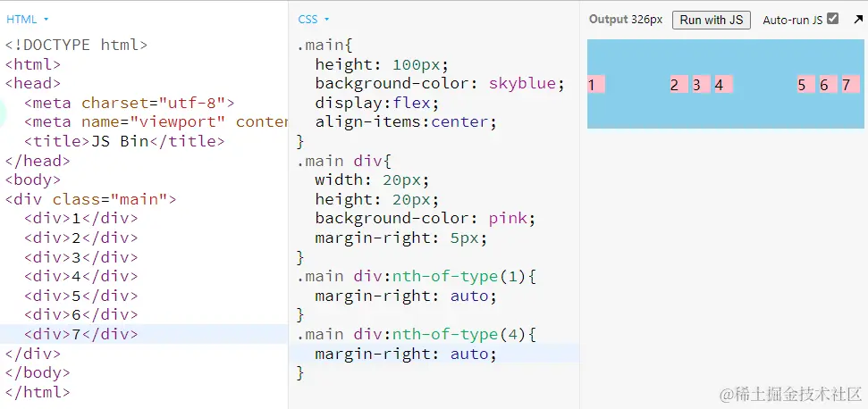868x409 pixels.
Task: Click the align-items:center; line
Action: (x=406, y=122)
